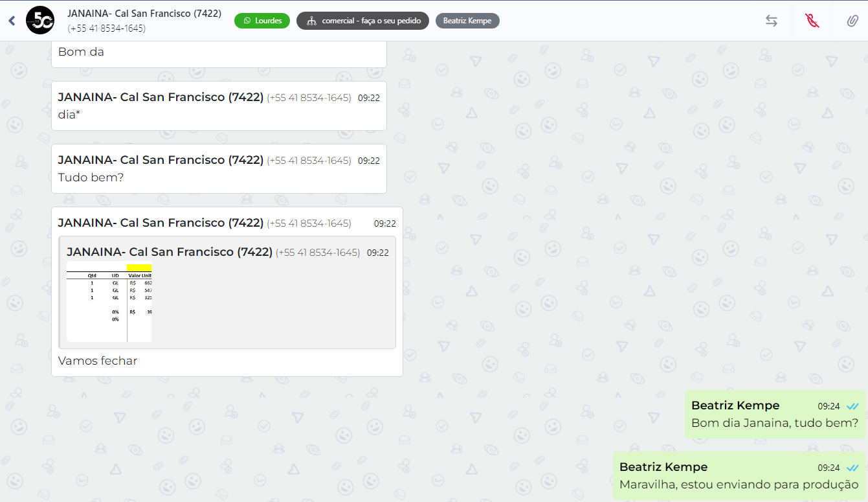This screenshot has width=868, height=502.
Task: Open the spreadsheet image thumbnail in the message
Action: (109, 302)
